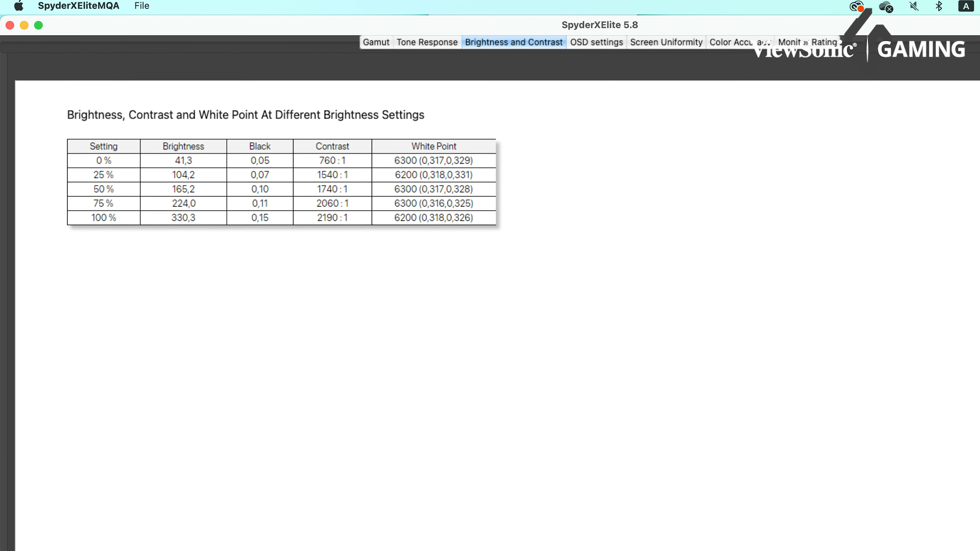Go to the Screen Uniformity tab
This screenshot has height=551, width=980.
click(x=666, y=42)
